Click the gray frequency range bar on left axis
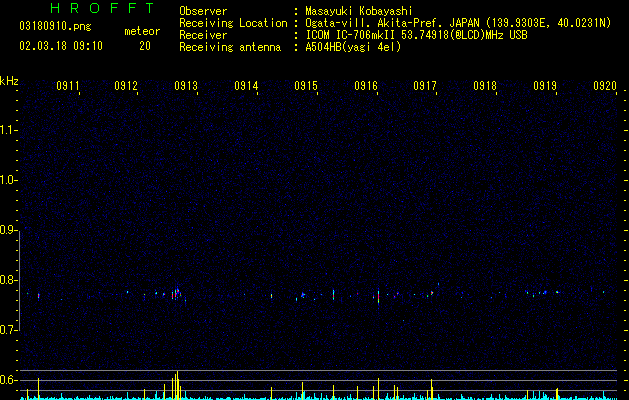This screenshot has width=629, height=400. (19, 280)
